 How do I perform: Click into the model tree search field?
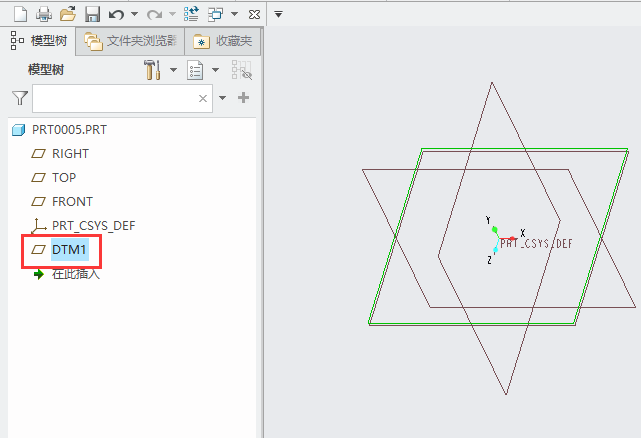[122, 98]
